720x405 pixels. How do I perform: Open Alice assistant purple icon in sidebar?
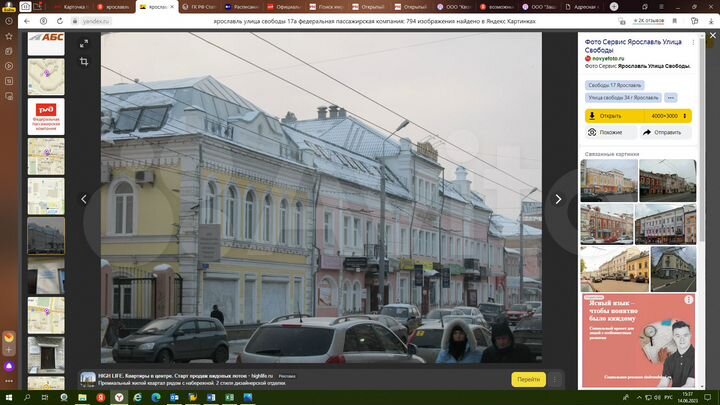tap(9, 366)
